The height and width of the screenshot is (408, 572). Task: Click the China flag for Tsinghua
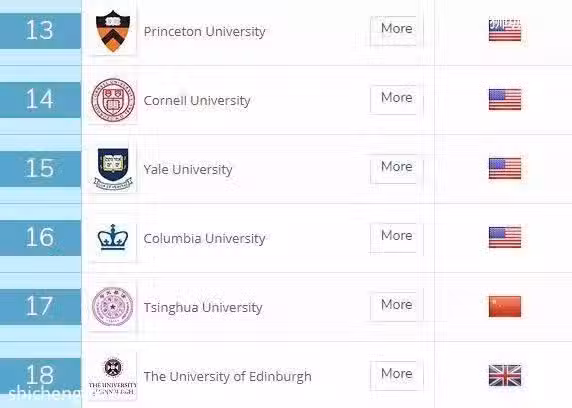505,306
